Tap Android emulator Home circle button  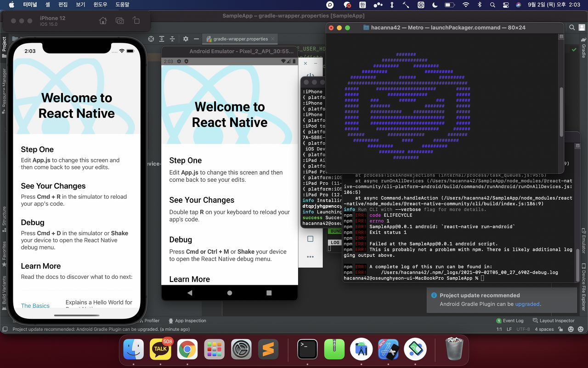click(x=230, y=293)
